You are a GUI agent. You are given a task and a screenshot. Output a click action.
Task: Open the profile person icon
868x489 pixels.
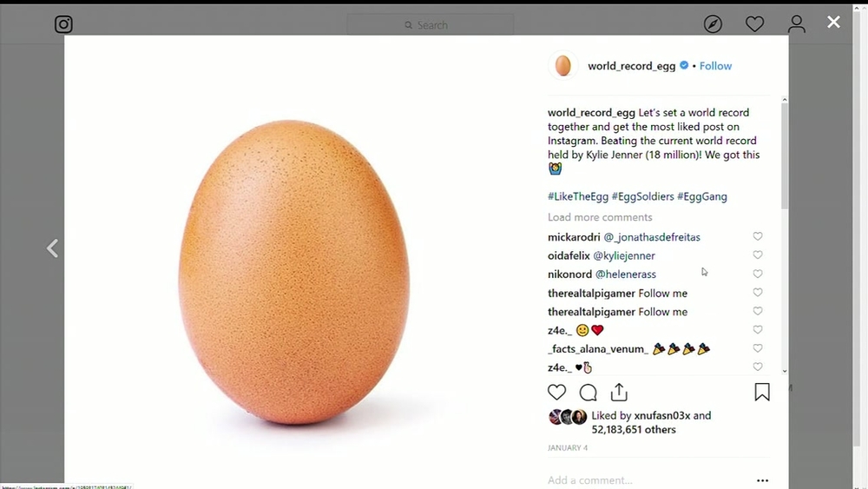[796, 24]
